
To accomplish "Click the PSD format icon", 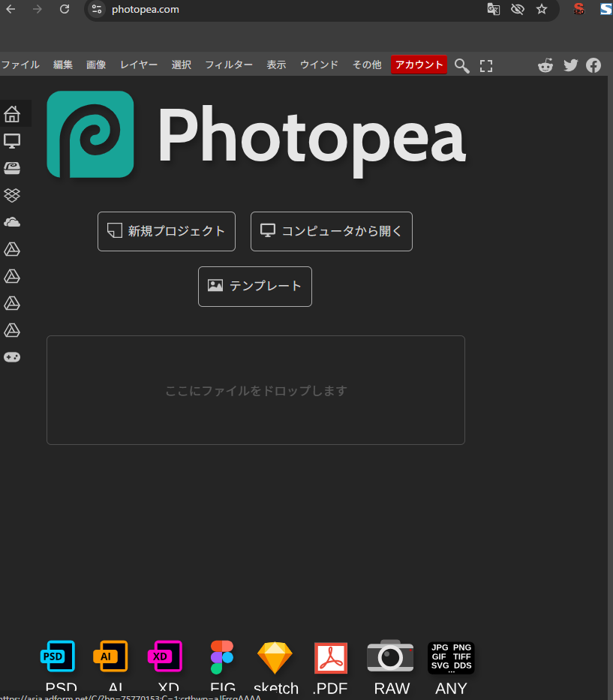I will 58,656.
